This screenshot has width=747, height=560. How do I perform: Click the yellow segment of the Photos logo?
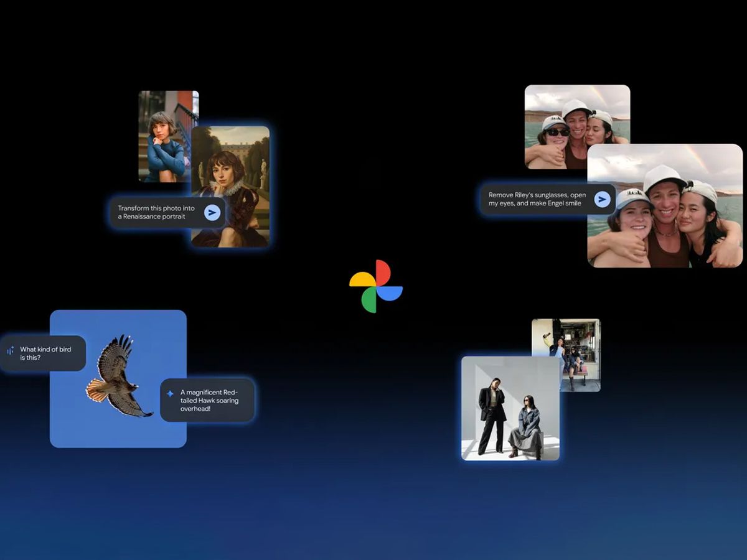(x=362, y=279)
